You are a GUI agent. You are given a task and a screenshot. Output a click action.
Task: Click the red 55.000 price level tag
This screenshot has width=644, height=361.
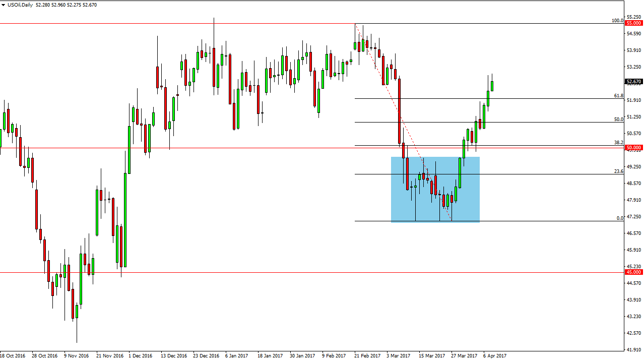[633, 23]
